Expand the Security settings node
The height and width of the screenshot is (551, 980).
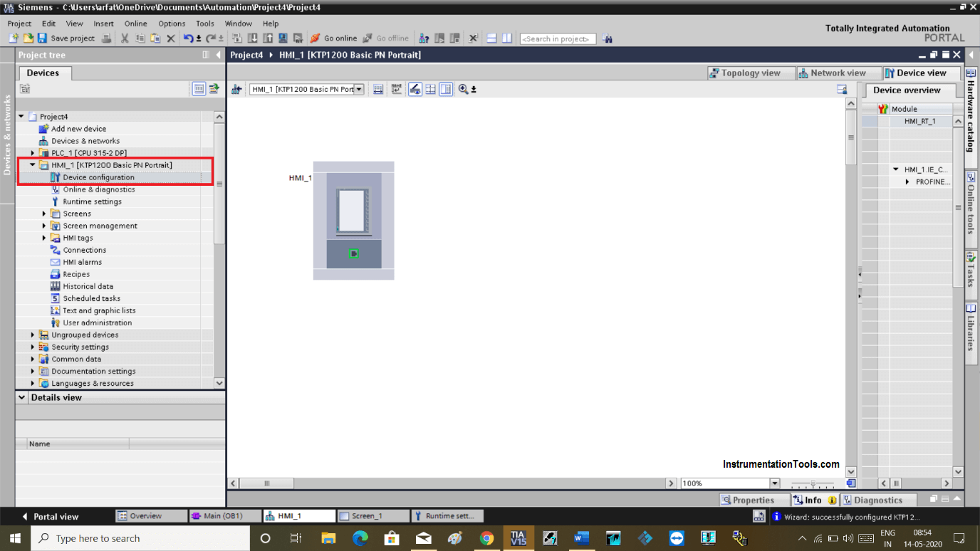pyautogui.click(x=33, y=347)
